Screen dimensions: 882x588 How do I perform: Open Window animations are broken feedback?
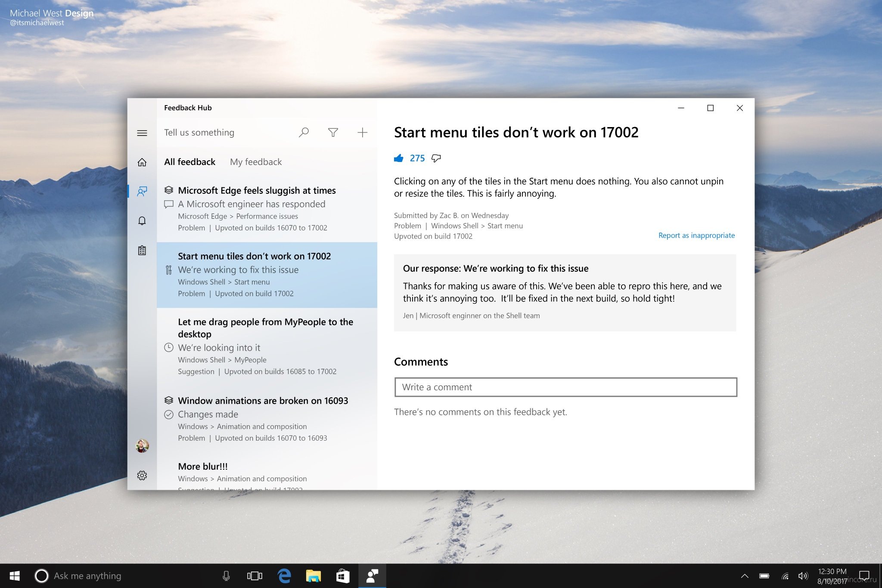pyautogui.click(x=267, y=419)
